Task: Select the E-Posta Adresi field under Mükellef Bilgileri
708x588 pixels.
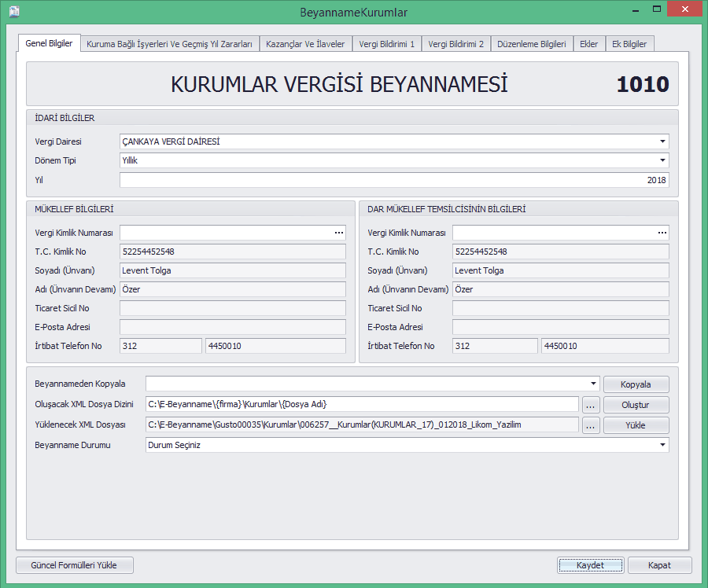Action: (231, 326)
